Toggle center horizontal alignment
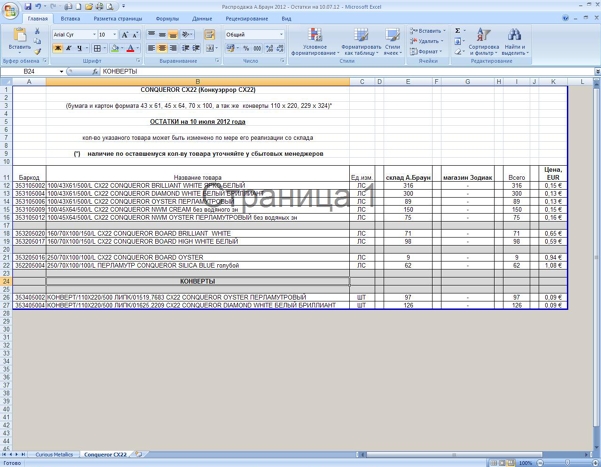Viewport: 601px width, 467px height. tap(162, 48)
